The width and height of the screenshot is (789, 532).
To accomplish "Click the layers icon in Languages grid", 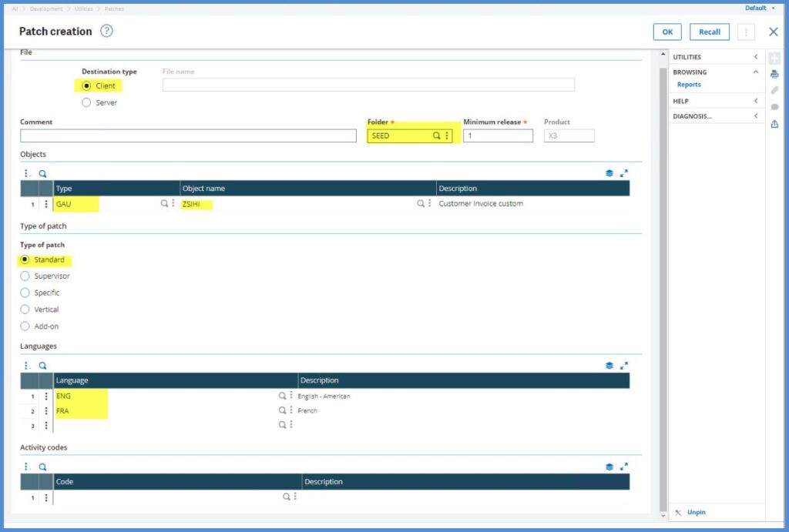I will (x=609, y=366).
